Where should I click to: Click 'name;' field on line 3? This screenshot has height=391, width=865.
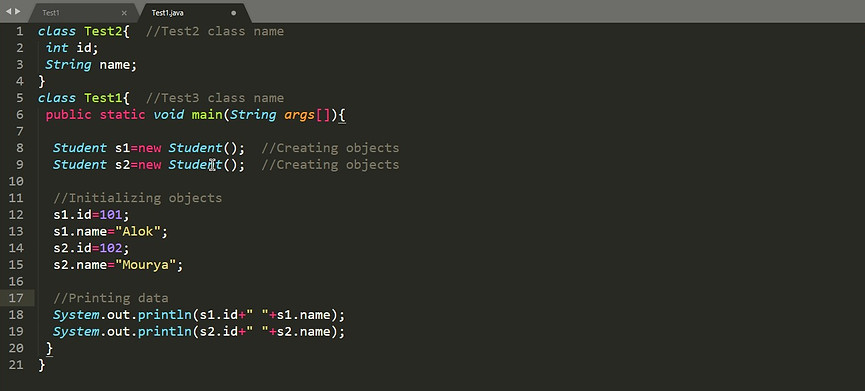tap(118, 65)
